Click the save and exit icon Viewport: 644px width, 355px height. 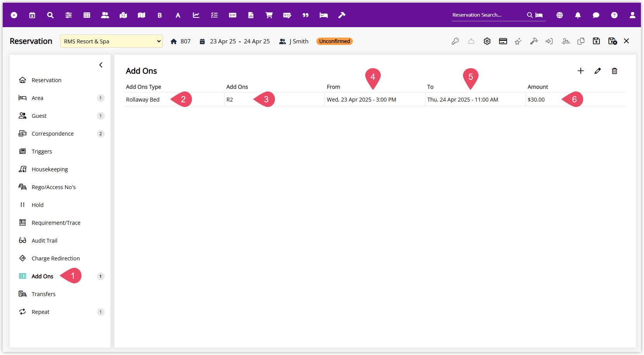(x=613, y=41)
